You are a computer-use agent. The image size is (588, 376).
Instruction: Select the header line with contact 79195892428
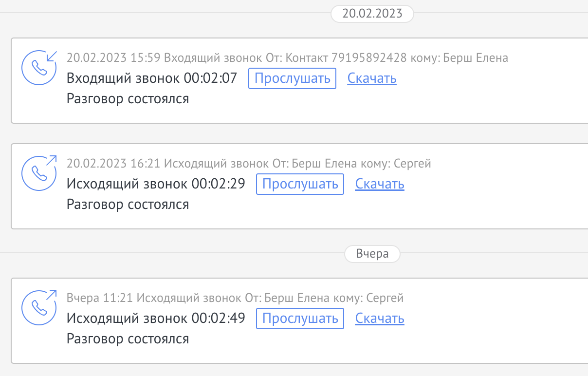[x=287, y=58]
